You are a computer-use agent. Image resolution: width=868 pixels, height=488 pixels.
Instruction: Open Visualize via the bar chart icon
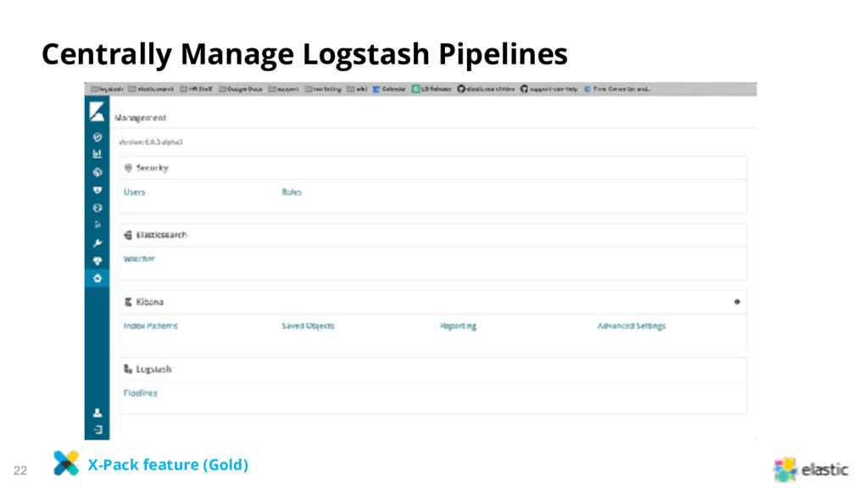(97, 154)
